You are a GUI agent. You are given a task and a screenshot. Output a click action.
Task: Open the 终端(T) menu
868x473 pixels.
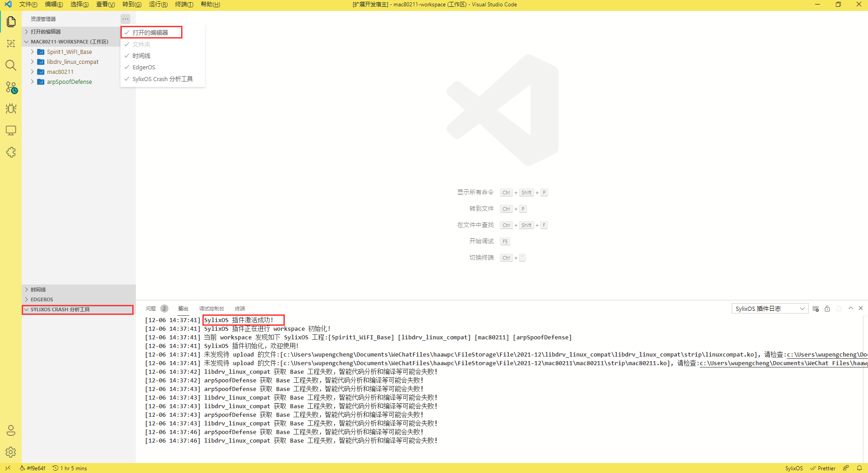point(184,5)
